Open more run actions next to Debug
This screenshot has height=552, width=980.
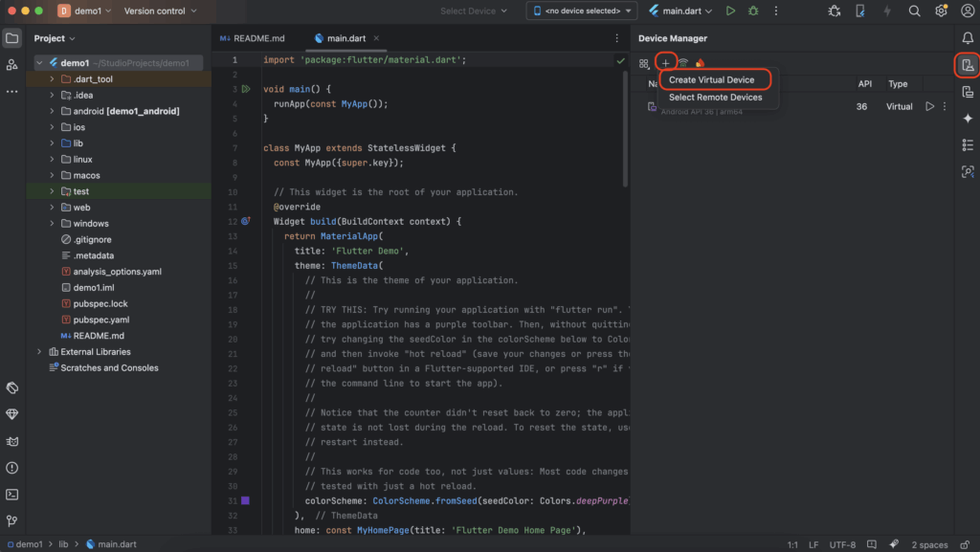tap(775, 11)
